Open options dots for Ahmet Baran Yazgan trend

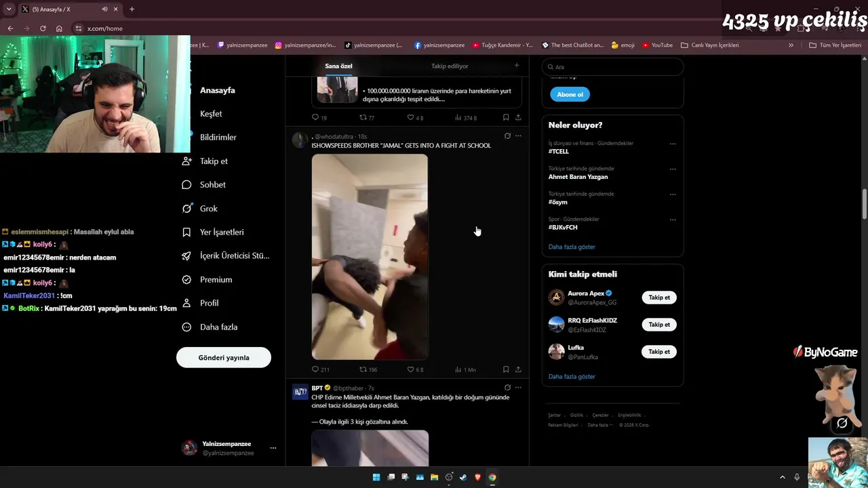(673, 169)
